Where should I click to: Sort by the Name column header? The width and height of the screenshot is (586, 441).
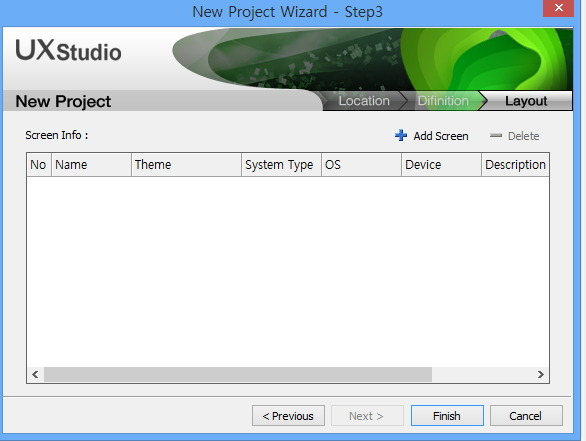[x=91, y=164]
